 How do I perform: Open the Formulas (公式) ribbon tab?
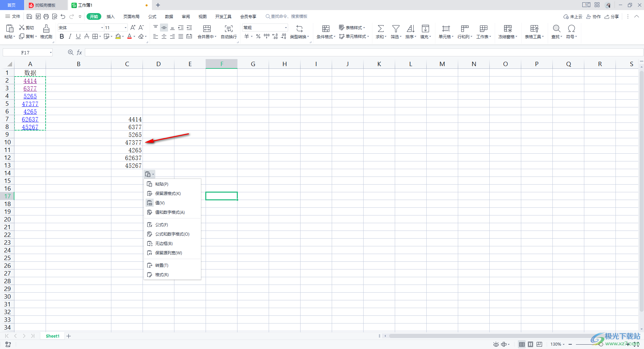click(x=152, y=16)
